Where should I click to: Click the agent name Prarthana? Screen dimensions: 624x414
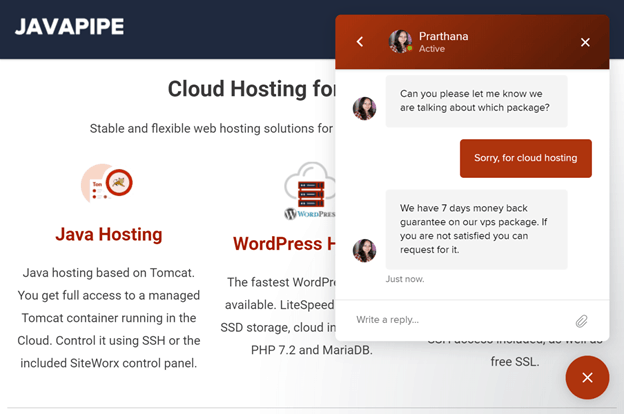point(443,36)
